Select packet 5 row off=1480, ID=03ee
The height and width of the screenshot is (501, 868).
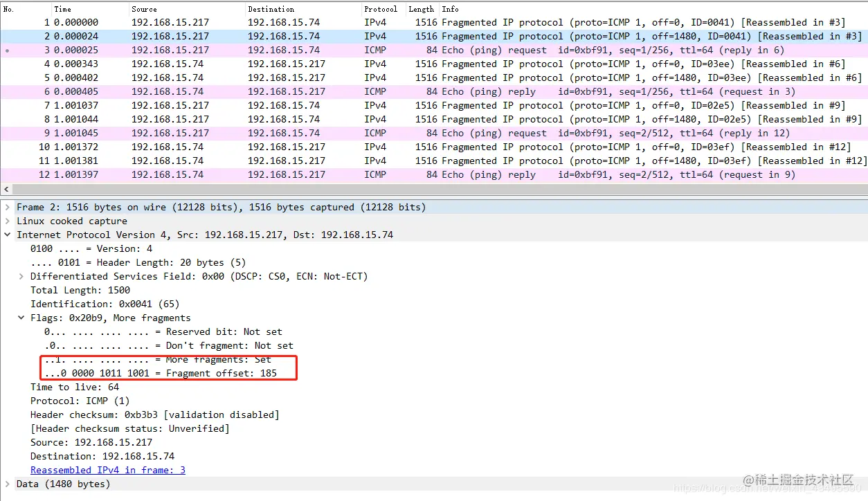point(434,78)
